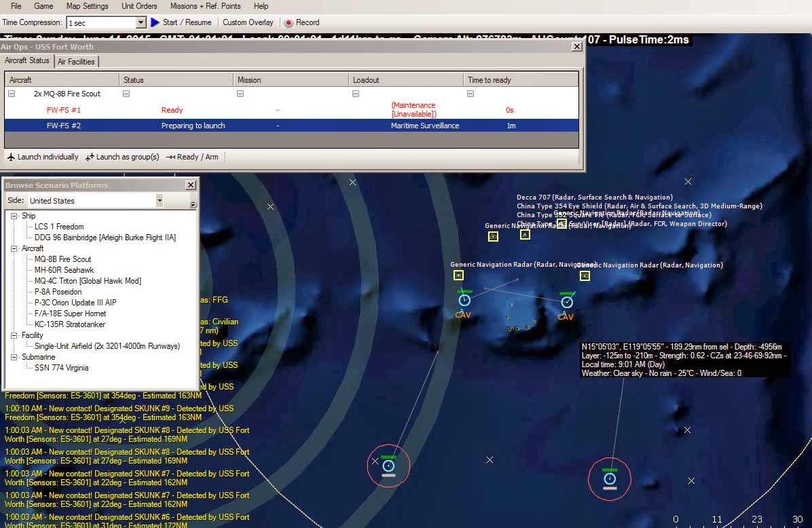Click the Browse Scenario Platforms scrollbar
This screenshot has width=812, height=528.
click(x=192, y=204)
